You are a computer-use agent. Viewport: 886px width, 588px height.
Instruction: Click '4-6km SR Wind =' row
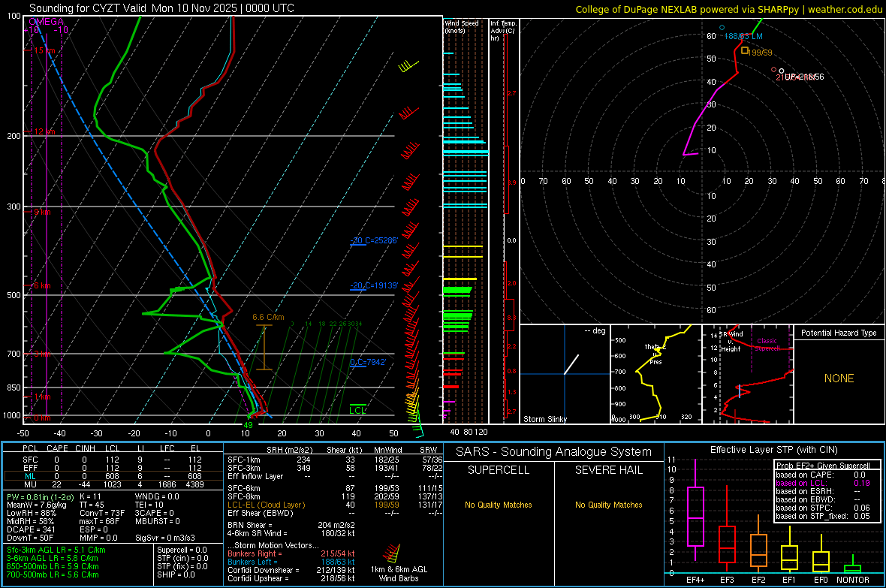[291, 533]
